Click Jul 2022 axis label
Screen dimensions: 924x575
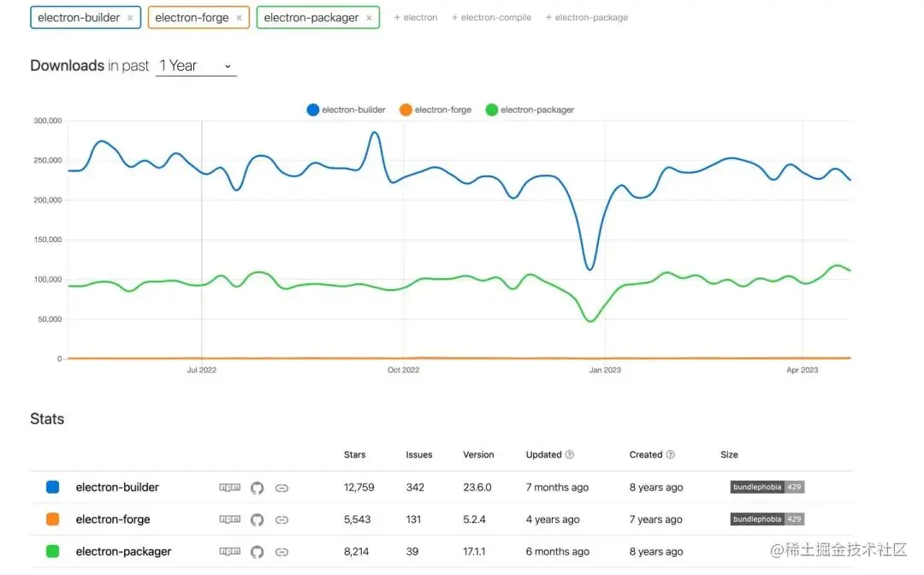[202, 370]
